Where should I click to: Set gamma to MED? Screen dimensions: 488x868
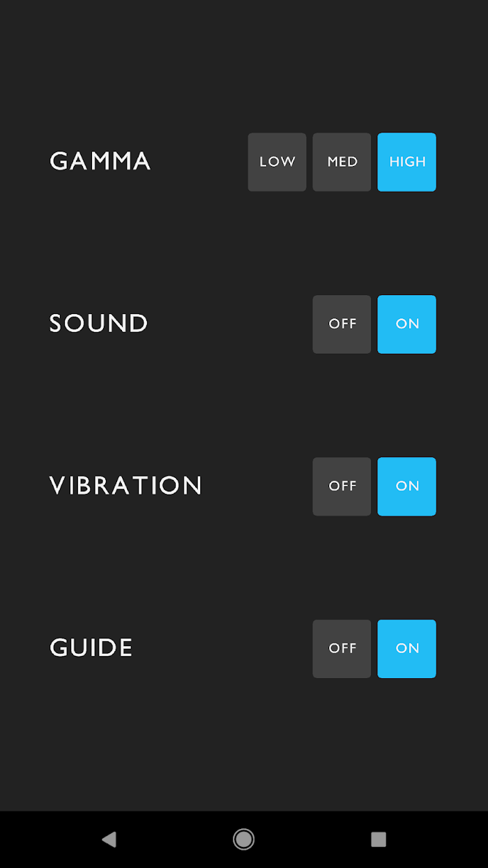point(342,162)
